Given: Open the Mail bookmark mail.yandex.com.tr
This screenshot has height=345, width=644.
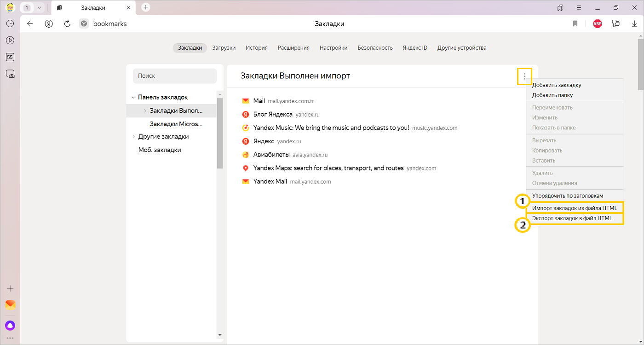Looking at the screenshot, I should click(x=278, y=101).
